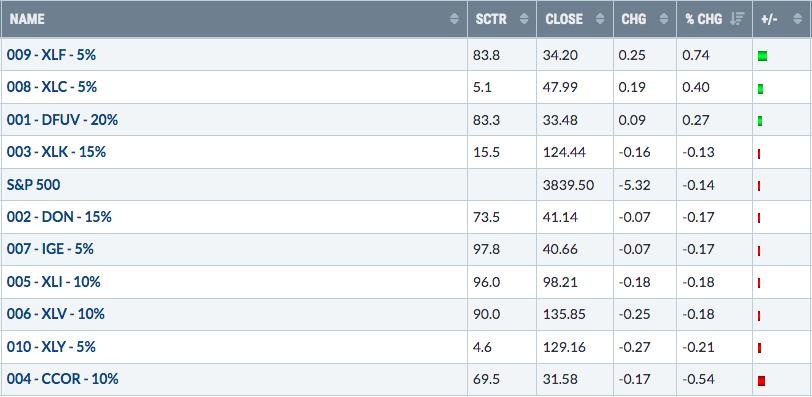Image resolution: width=812 pixels, height=397 pixels.
Task: Click red change bar for CCOR row
Action: click(x=761, y=381)
